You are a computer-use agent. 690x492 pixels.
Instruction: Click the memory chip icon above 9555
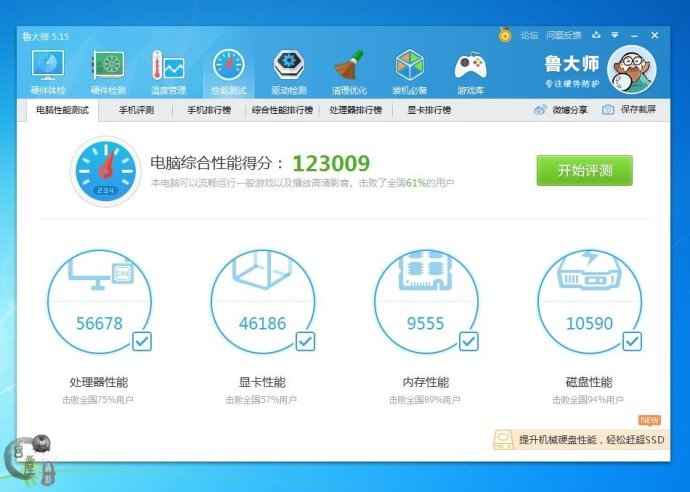click(x=426, y=270)
